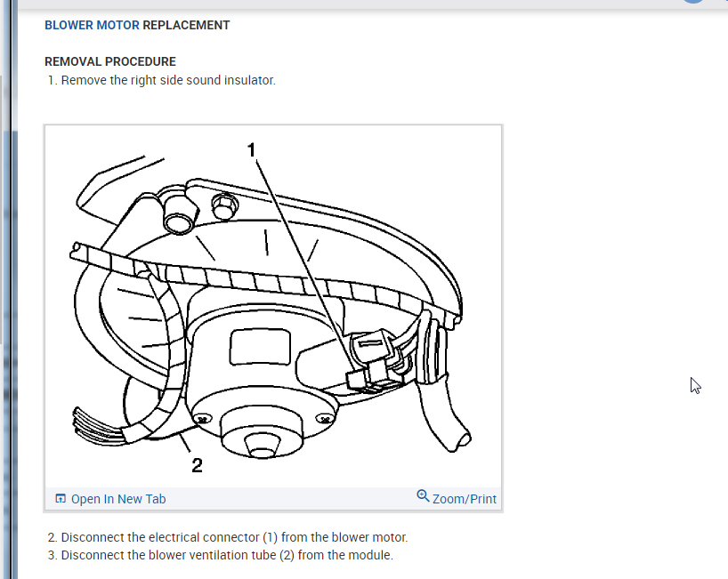Click the magnifier zoom icon
The height and width of the screenshot is (579, 728).
[423, 496]
